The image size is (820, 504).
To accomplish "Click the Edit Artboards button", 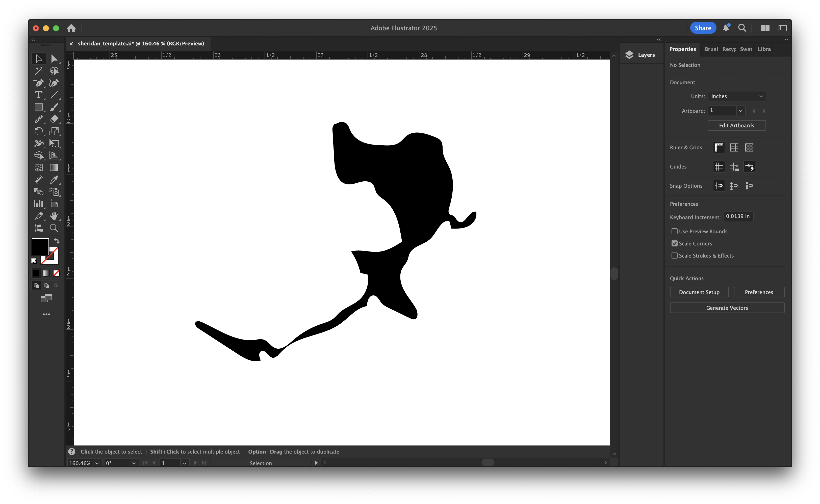I will tap(737, 125).
